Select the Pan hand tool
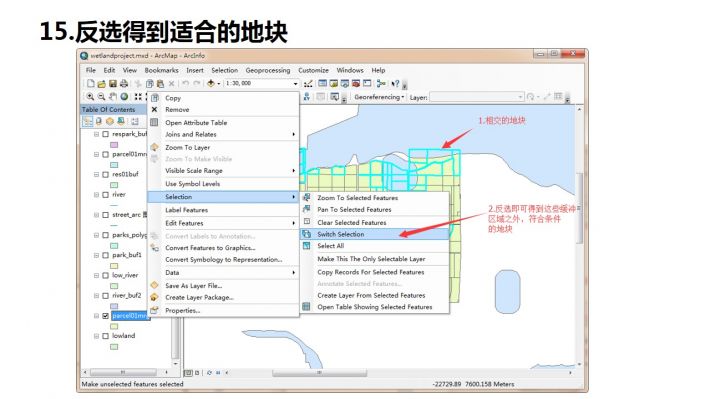 click(x=113, y=96)
